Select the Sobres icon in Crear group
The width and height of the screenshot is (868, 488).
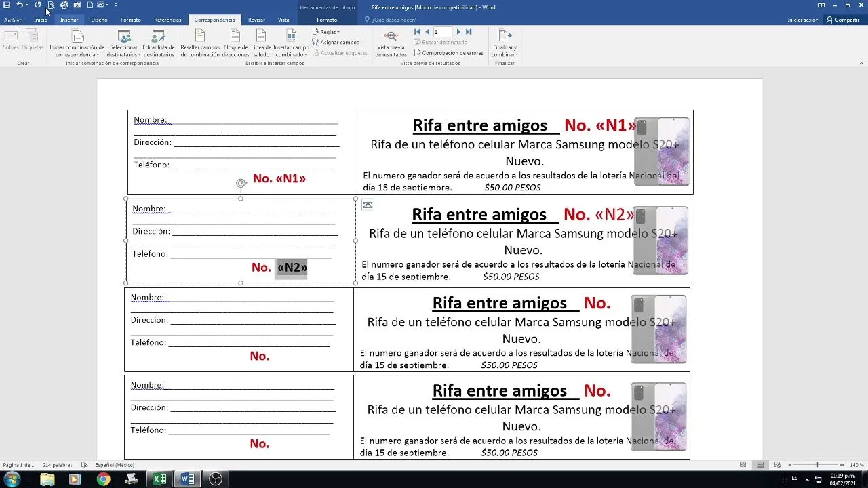11,42
